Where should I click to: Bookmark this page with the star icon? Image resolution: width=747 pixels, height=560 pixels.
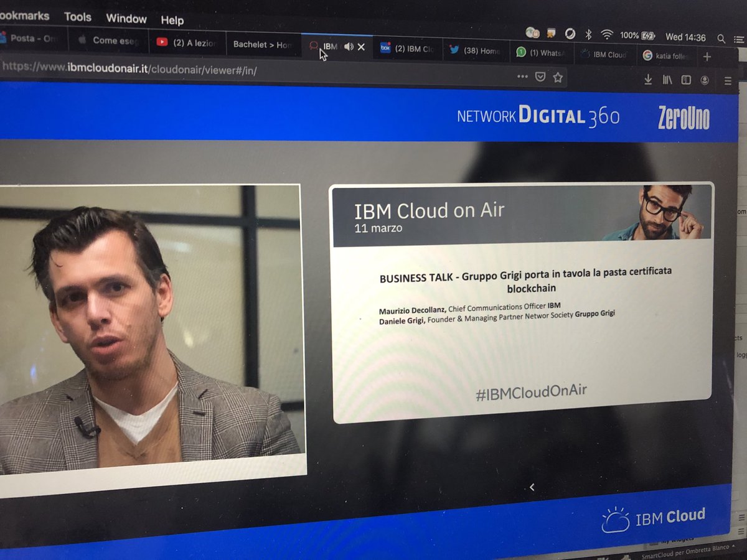point(557,77)
